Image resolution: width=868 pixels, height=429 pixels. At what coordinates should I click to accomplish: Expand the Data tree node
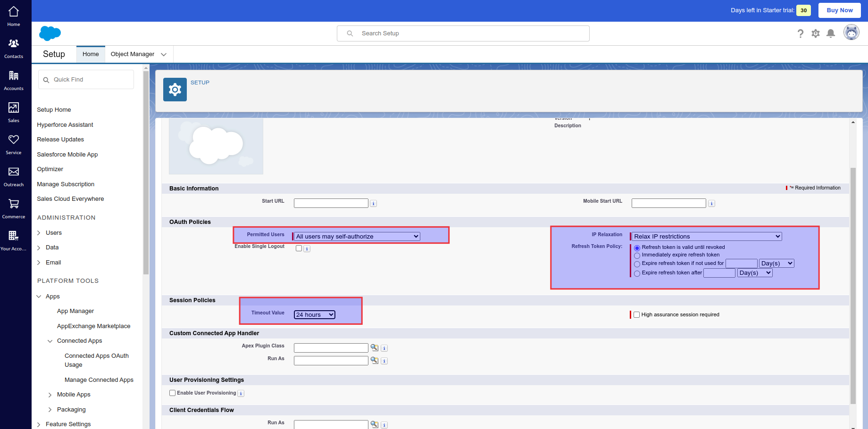tap(39, 247)
